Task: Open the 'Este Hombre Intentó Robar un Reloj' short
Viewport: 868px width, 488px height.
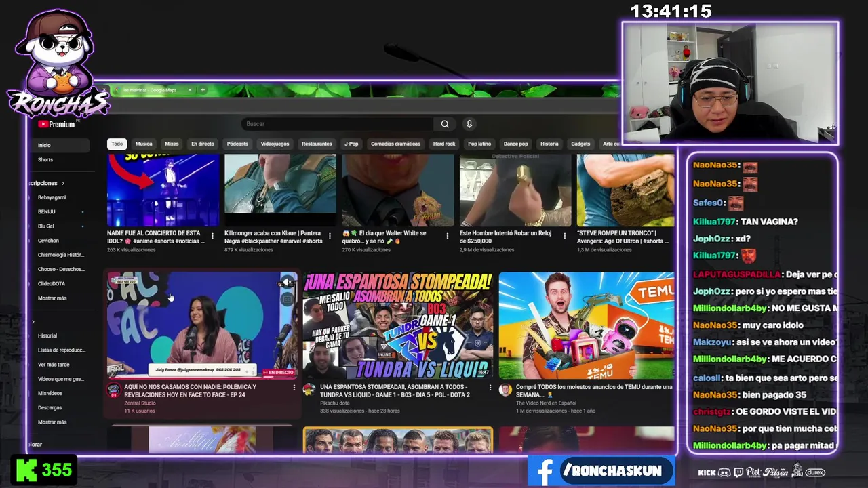Action: (x=515, y=190)
